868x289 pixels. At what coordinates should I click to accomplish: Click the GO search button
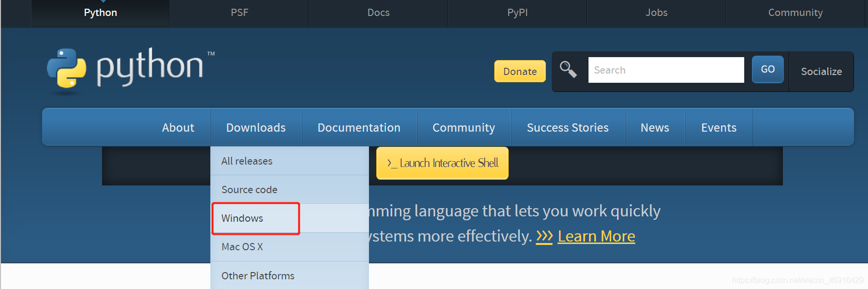[767, 69]
